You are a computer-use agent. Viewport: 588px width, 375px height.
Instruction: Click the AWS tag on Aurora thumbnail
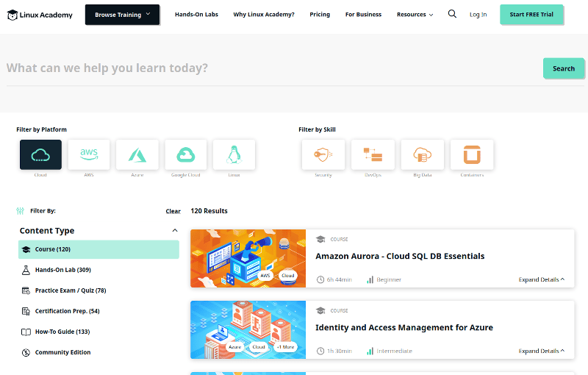(x=265, y=275)
